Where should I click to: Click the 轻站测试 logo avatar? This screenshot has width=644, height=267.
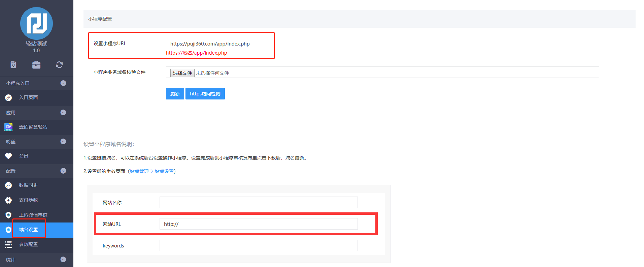[36, 23]
